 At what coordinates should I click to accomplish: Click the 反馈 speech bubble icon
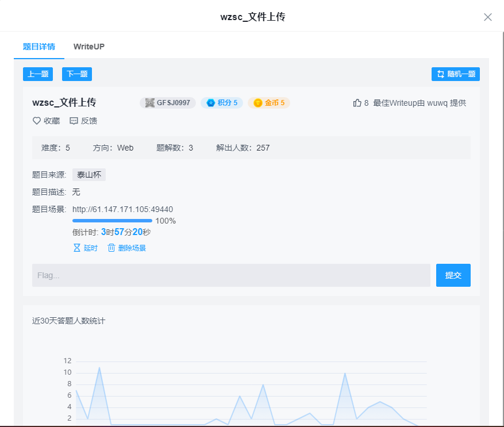coord(74,121)
